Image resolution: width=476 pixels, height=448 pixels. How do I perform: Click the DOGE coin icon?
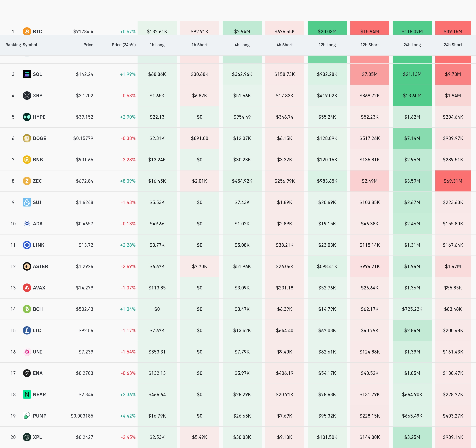point(27,138)
